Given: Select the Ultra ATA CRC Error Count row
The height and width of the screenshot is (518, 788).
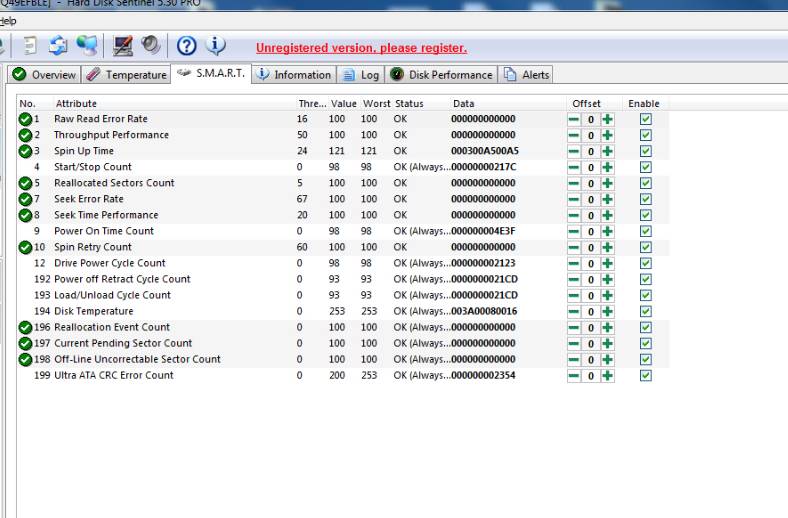Looking at the screenshot, I should click(x=343, y=375).
